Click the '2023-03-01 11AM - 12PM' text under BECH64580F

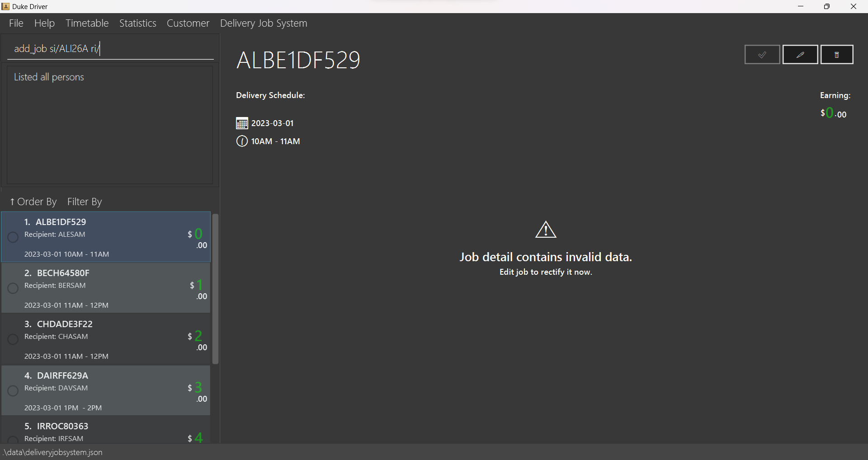coord(66,305)
